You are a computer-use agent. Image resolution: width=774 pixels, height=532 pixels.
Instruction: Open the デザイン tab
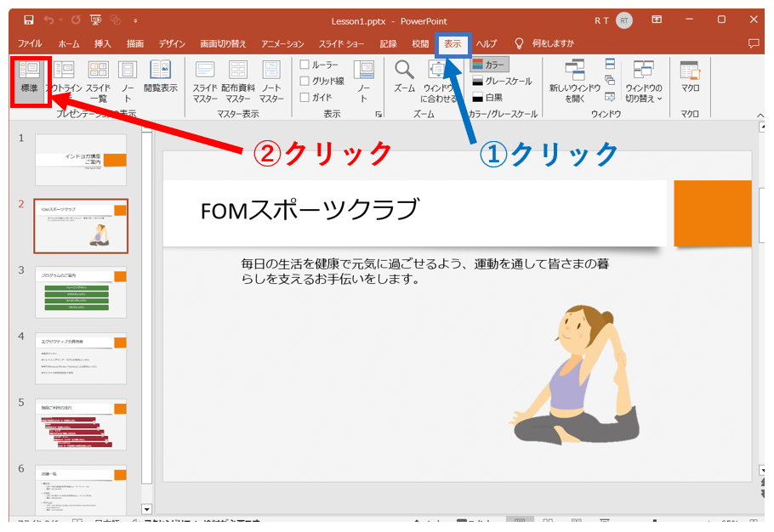click(172, 43)
